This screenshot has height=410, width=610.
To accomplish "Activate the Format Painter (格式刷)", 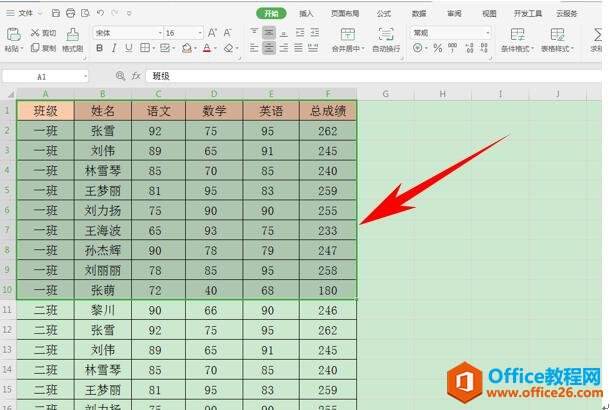I will [72, 40].
